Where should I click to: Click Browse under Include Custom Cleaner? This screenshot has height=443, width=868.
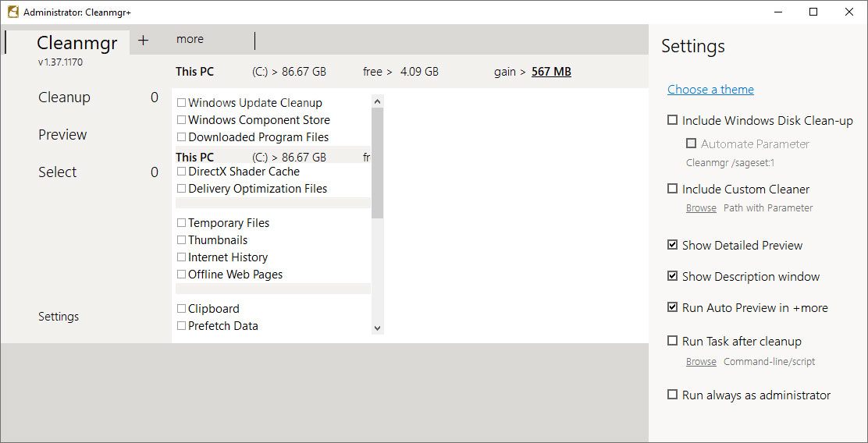pos(701,208)
